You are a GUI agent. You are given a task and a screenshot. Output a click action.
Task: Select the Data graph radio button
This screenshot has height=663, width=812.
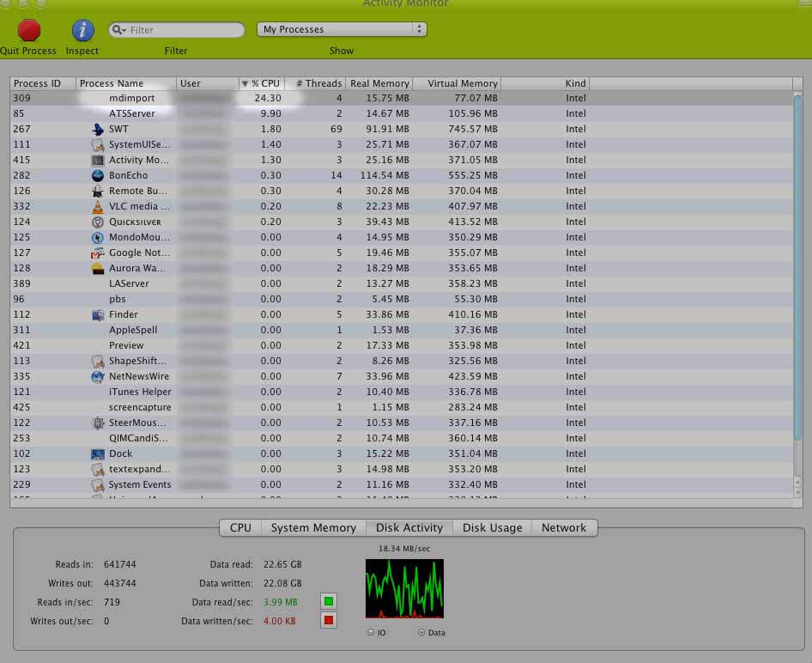click(x=421, y=632)
